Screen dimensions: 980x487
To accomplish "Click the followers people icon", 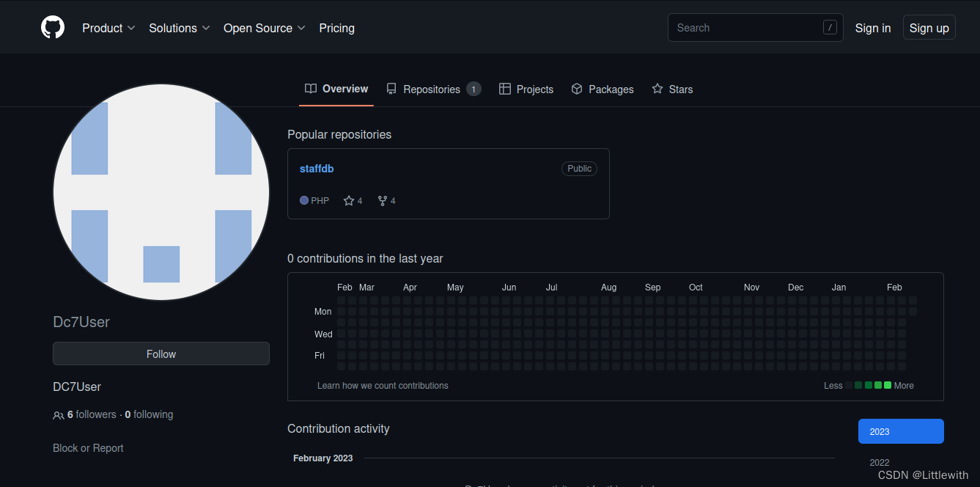I will tap(59, 415).
